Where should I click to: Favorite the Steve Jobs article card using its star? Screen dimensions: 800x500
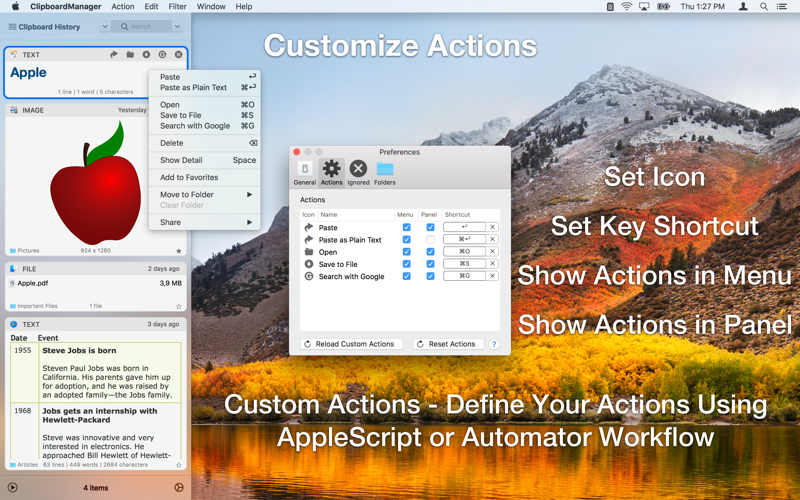tap(179, 465)
